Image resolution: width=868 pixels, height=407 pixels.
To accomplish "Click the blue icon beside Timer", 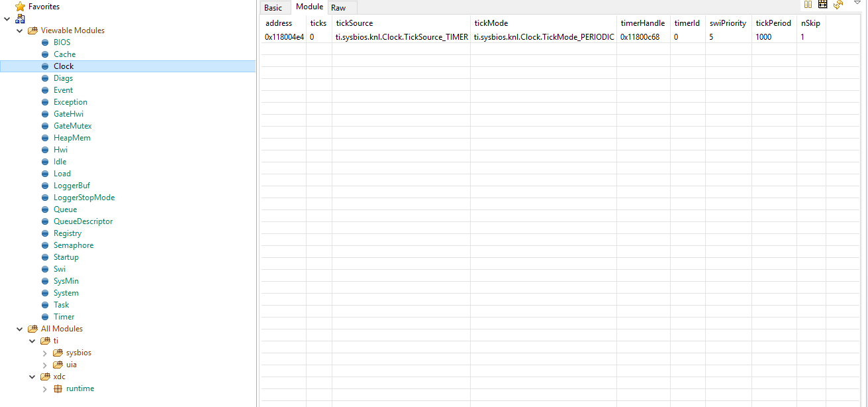I will (x=45, y=317).
